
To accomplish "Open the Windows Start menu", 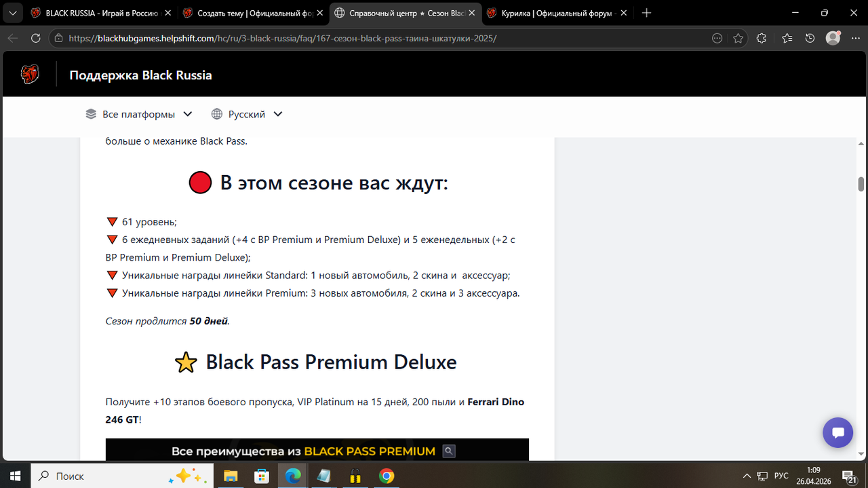I will 16,476.
